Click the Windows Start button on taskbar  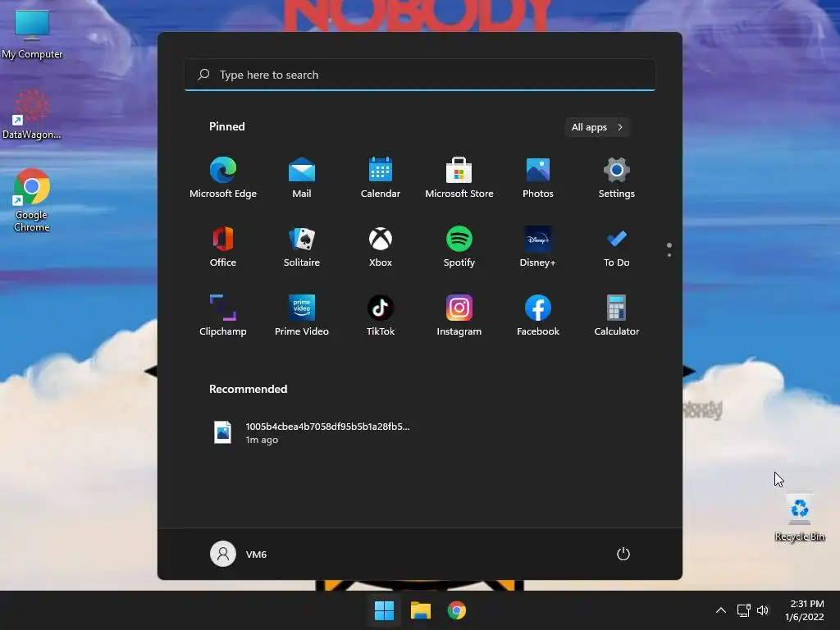384,610
